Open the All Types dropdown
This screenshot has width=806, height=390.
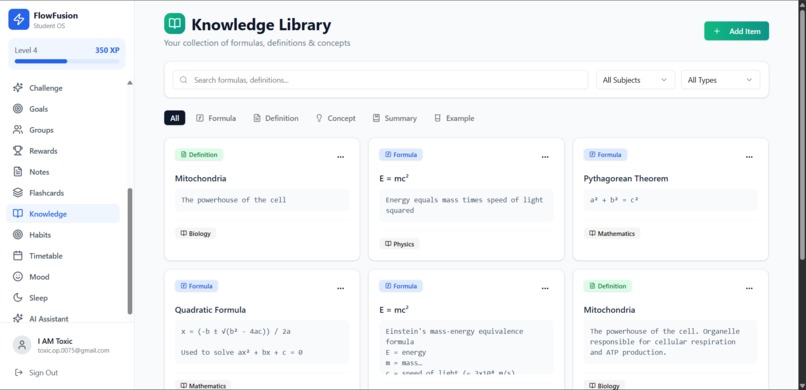tap(720, 80)
